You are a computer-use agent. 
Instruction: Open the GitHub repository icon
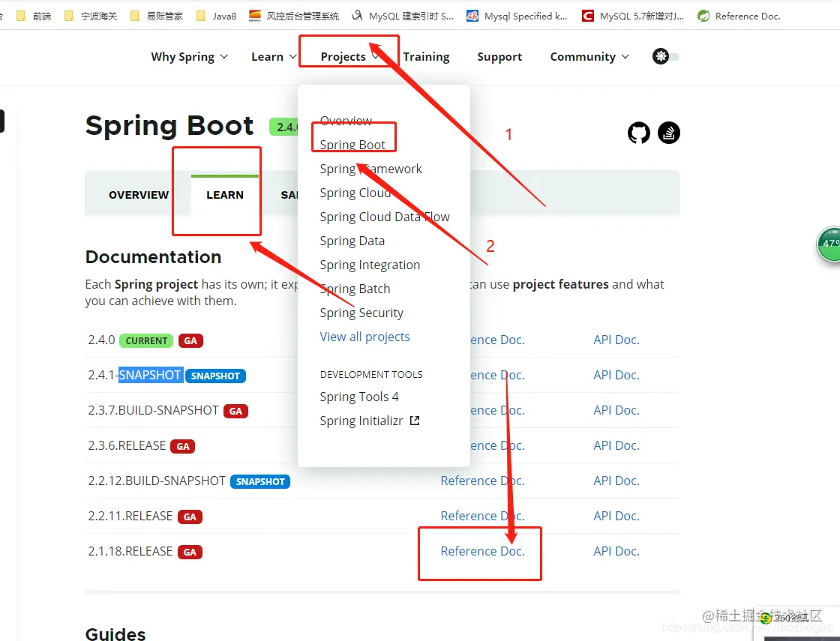[x=638, y=133]
